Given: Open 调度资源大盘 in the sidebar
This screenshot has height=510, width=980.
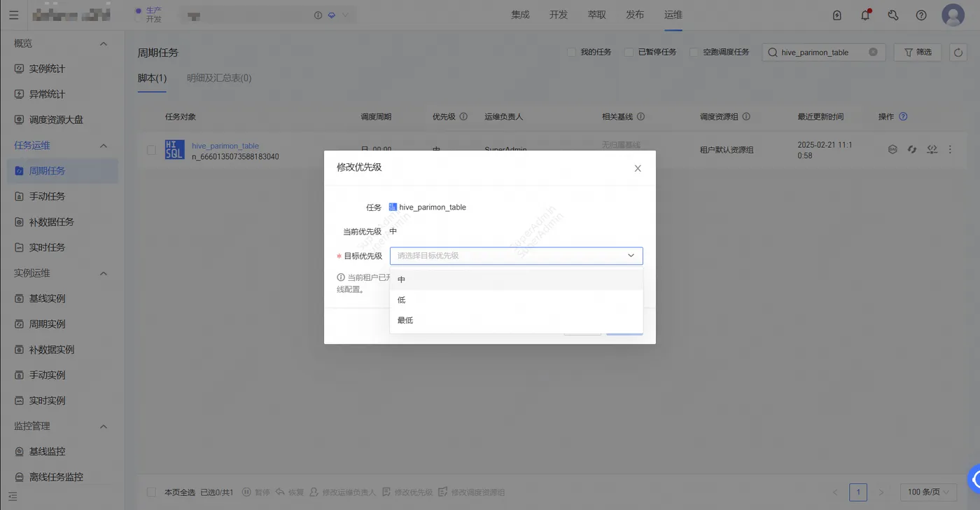Looking at the screenshot, I should (x=56, y=120).
